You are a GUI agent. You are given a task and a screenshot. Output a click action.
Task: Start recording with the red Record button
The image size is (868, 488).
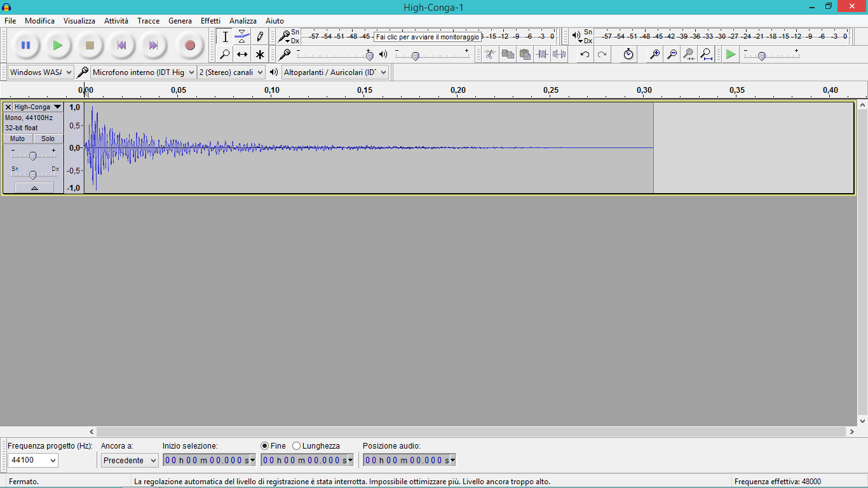[x=189, y=45]
